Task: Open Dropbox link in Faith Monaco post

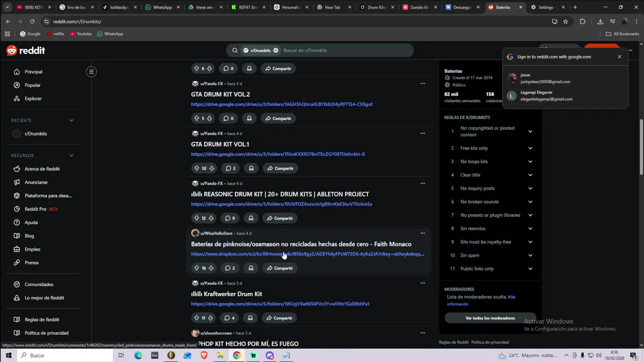Action: pos(307,254)
